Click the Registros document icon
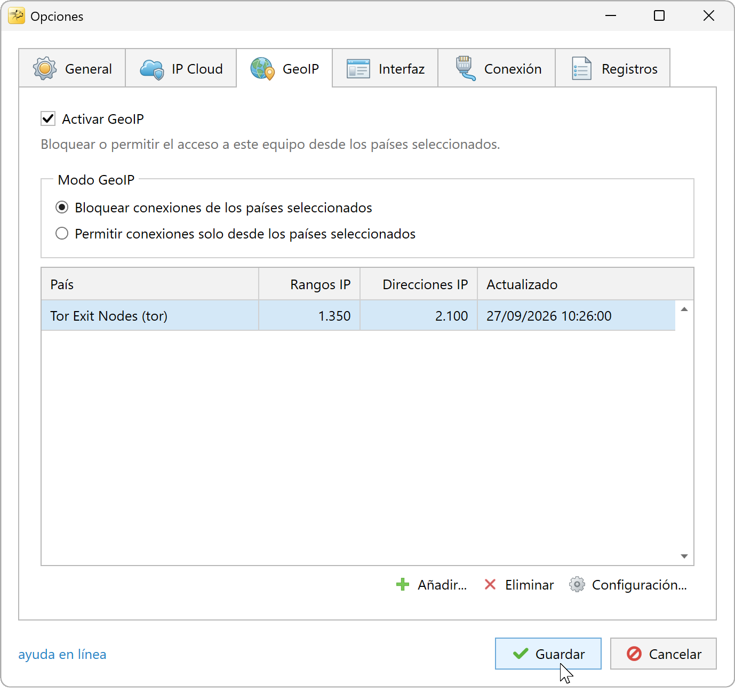 [x=581, y=69]
